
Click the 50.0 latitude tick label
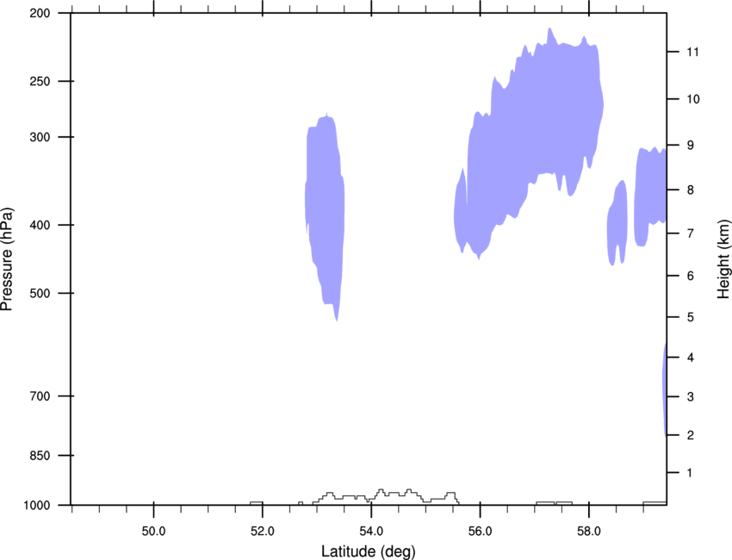153,532
